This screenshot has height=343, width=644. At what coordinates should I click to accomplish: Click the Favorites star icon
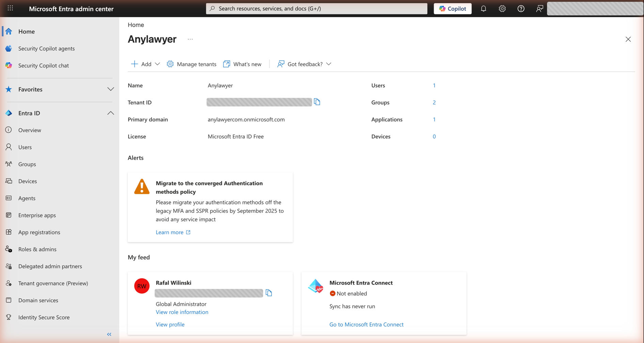pyautogui.click(x=9, y=89)
